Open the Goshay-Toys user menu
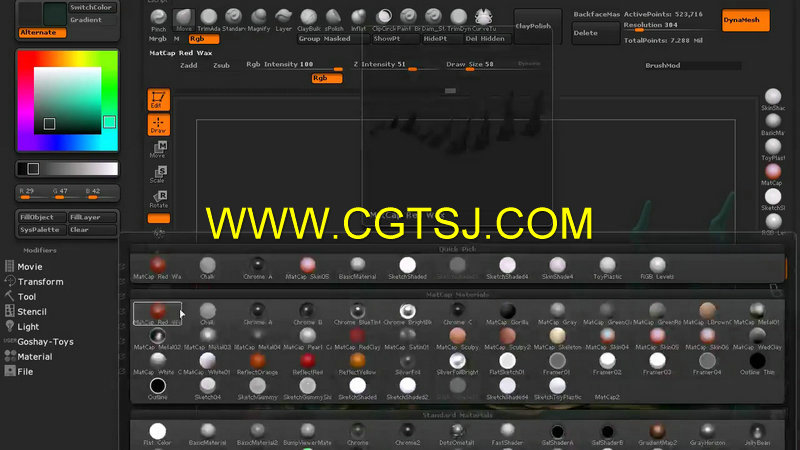The height and width of the screenshot is (450, 800). 45,341
